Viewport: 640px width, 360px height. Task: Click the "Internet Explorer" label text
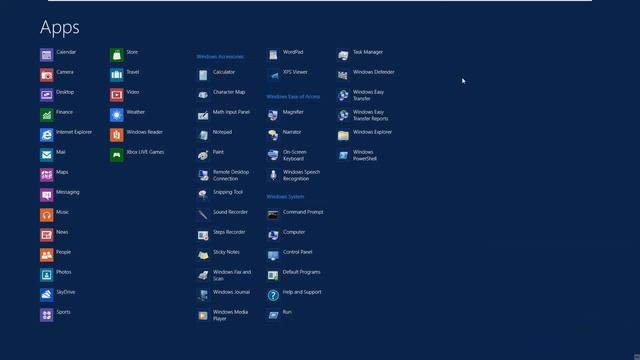pyautogui.click(x=74, y=132)
